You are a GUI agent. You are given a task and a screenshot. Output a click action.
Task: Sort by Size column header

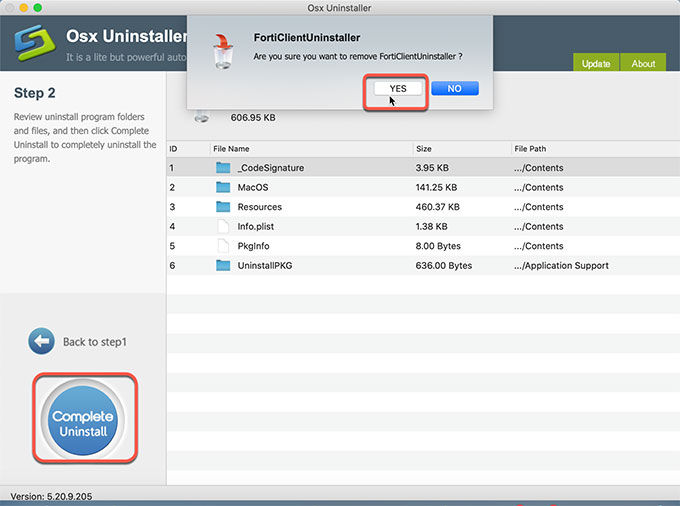pyautogui.click(x=424, y=149)
